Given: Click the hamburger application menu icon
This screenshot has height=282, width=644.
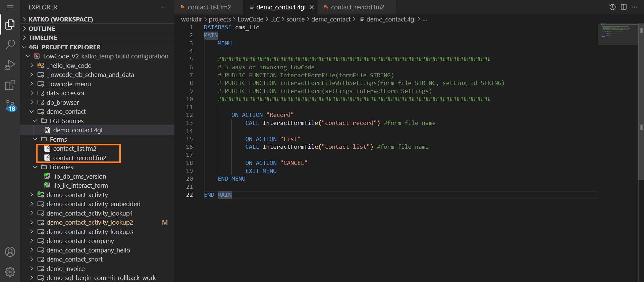Looking at the screenshot, I should coord(10,7).
